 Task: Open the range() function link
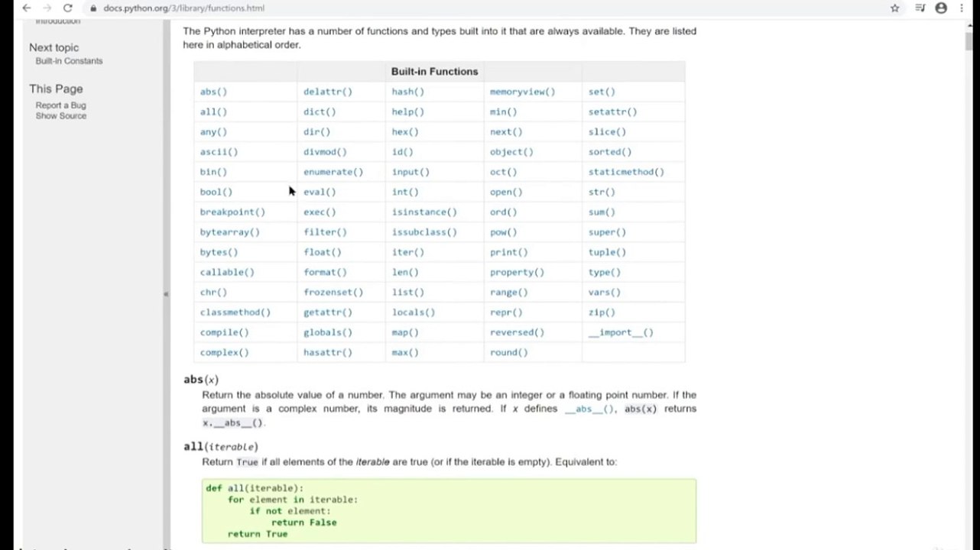coord(509,292)
